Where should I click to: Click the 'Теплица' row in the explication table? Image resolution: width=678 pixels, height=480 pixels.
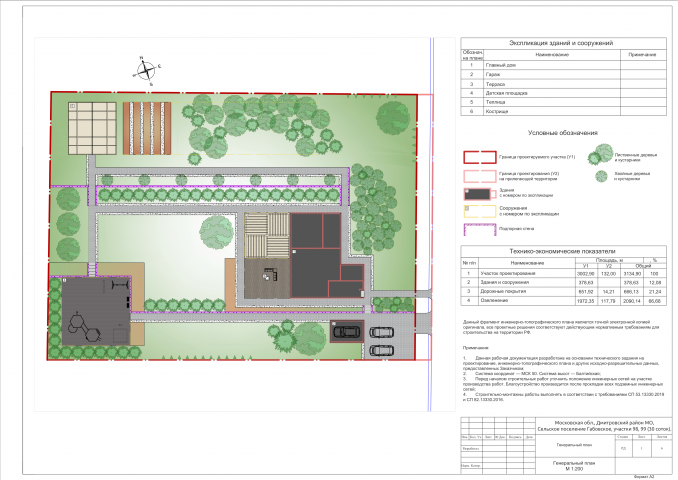pos(563,102)
